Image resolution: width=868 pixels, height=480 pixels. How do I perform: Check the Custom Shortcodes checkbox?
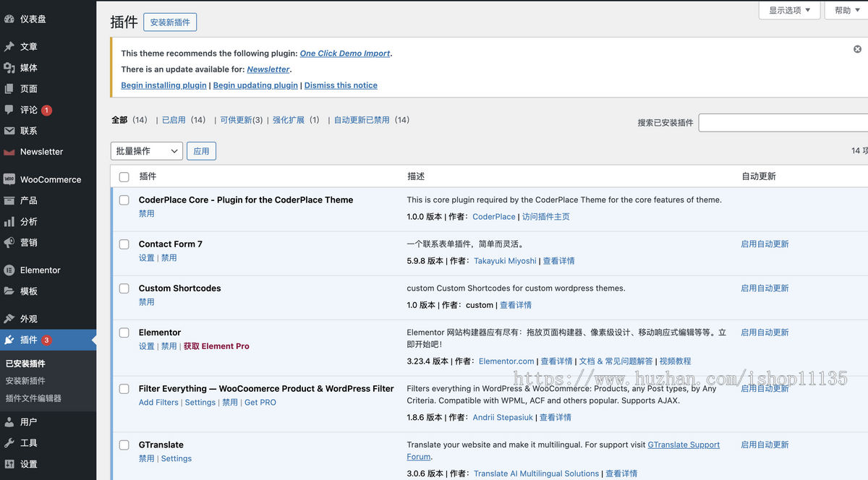tap(124, 288)
